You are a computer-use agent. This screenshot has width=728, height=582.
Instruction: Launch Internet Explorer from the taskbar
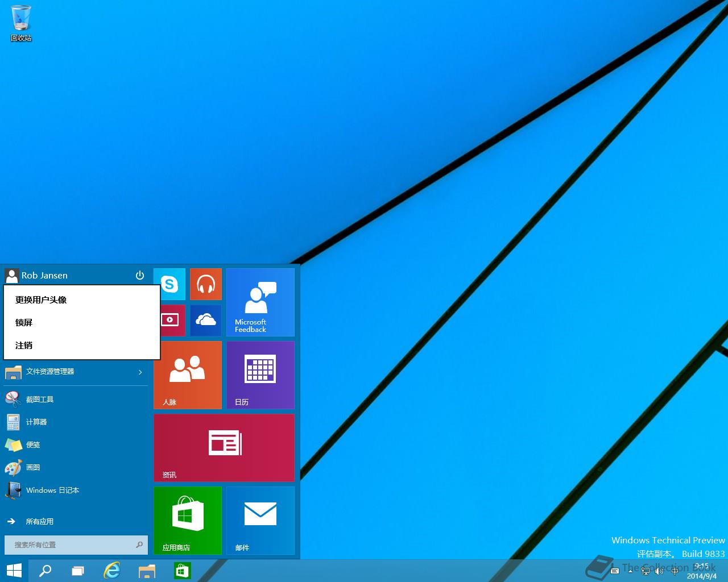113,571
